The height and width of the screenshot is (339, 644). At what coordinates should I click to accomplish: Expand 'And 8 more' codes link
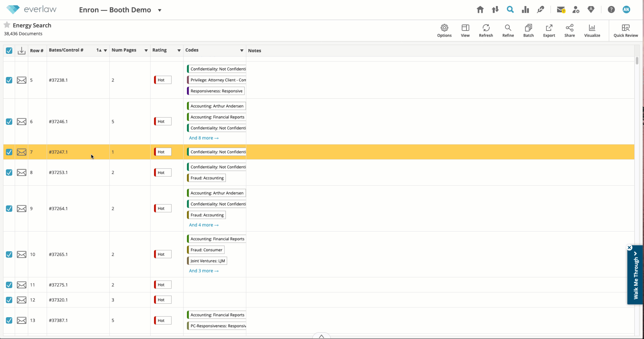[204, 138]
